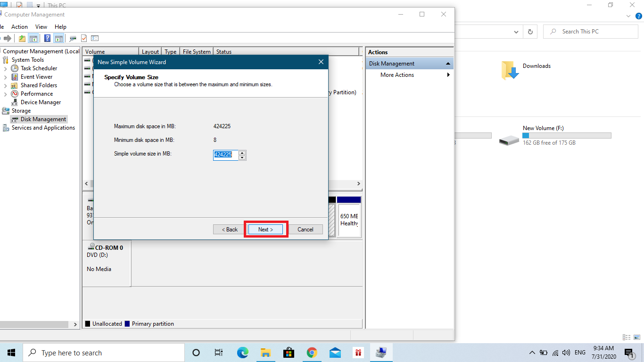The image size is (644, 362).
Task: Open Help using the question-mark toolbar icon
Action: coord(47,38)
